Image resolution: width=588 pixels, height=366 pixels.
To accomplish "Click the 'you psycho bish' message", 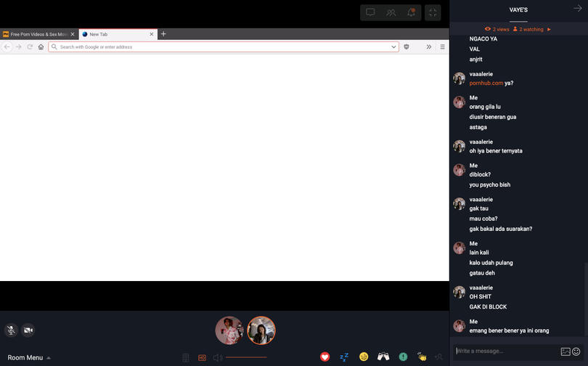I will coord(489,185).
